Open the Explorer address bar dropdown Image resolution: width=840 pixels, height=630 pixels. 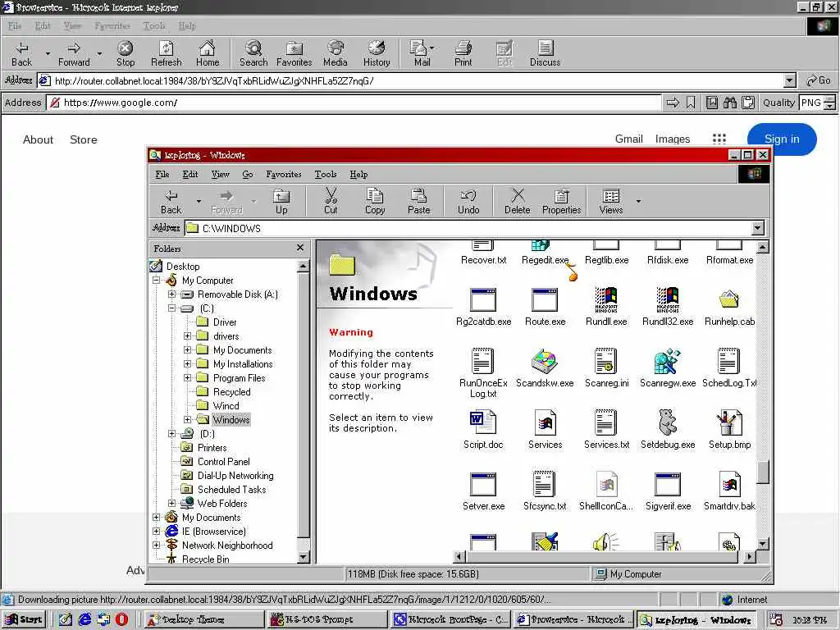(757, 228)
